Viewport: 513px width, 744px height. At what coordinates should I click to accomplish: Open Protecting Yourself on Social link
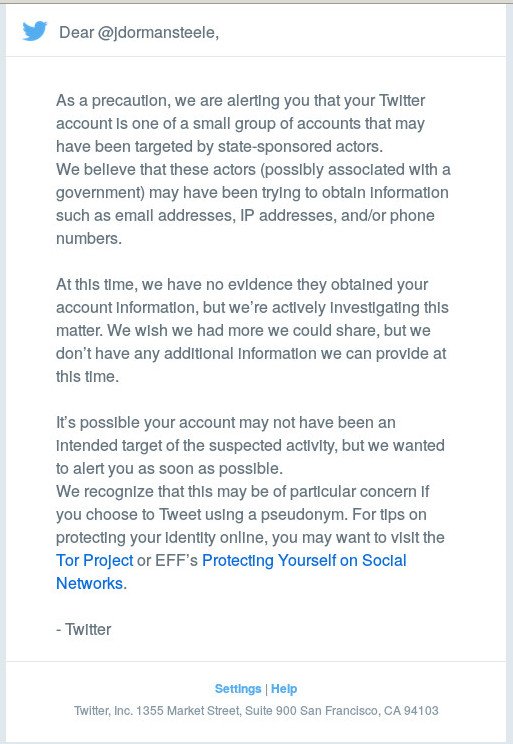coord(304,560)
